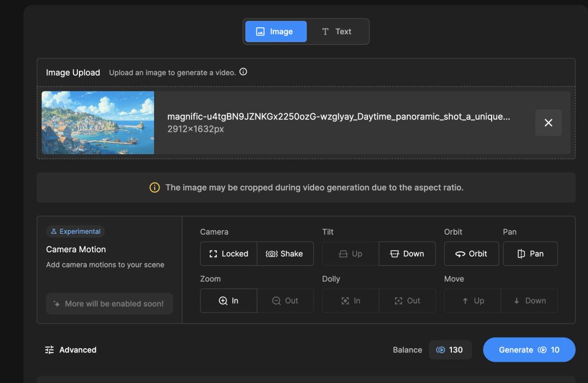Select the Dolly Out camera motion

click(x=407, y=300)
